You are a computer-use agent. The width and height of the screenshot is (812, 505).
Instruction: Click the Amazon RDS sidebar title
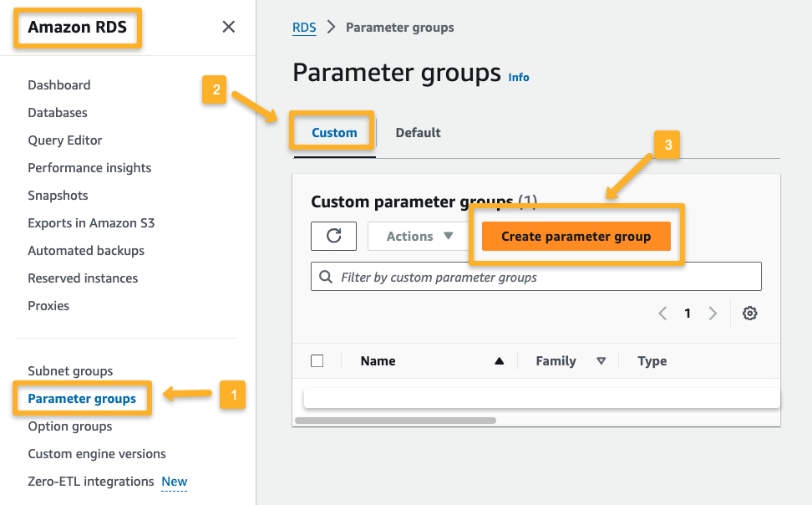(77, 27)
